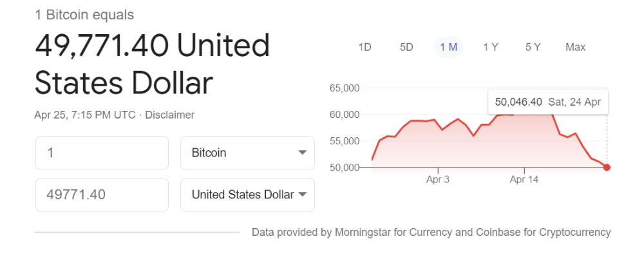This screenshot has width=644, height=270.
Task: Switch chart to 1D range
Action: click(365, 47)
